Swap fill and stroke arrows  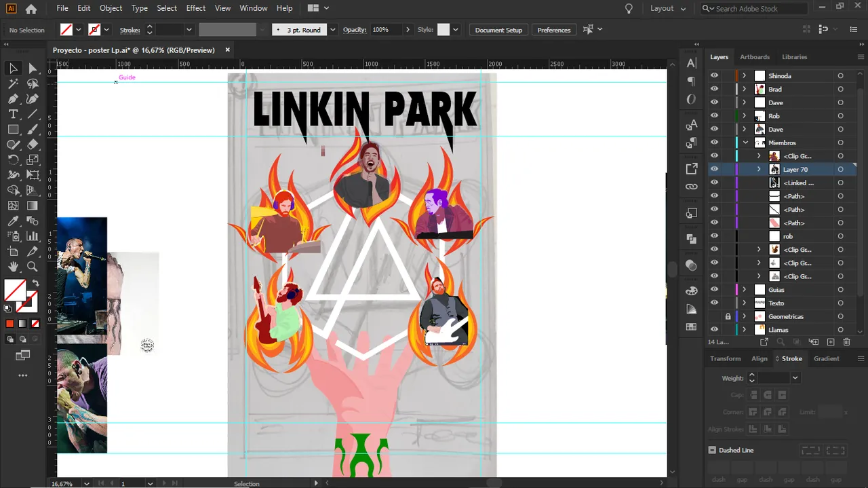click(35, 283)
